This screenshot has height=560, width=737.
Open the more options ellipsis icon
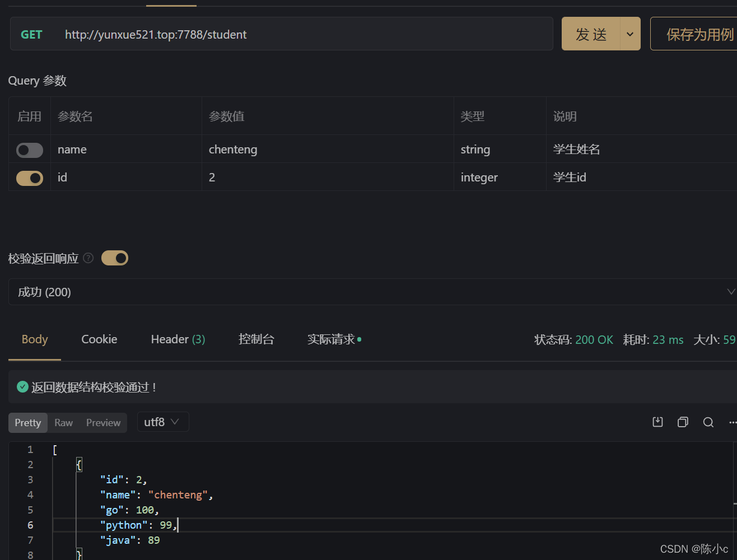point(732,422)
